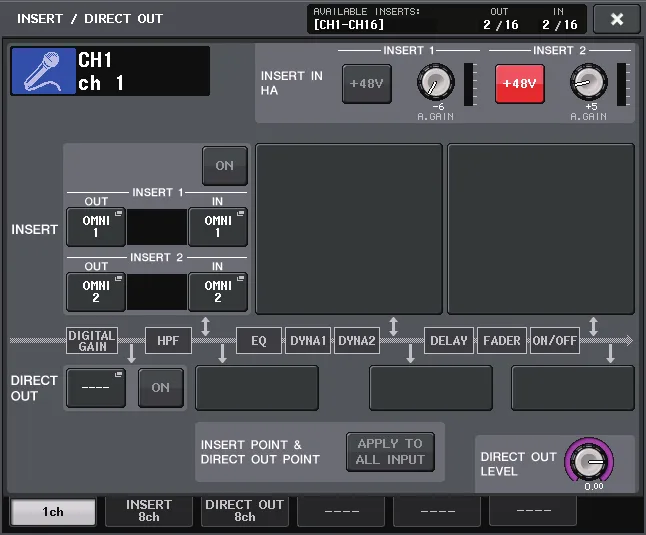The height and width of the screenshot is (535, 646).
Task: Click the EQ signal flow block
Action: pos(259,341)
